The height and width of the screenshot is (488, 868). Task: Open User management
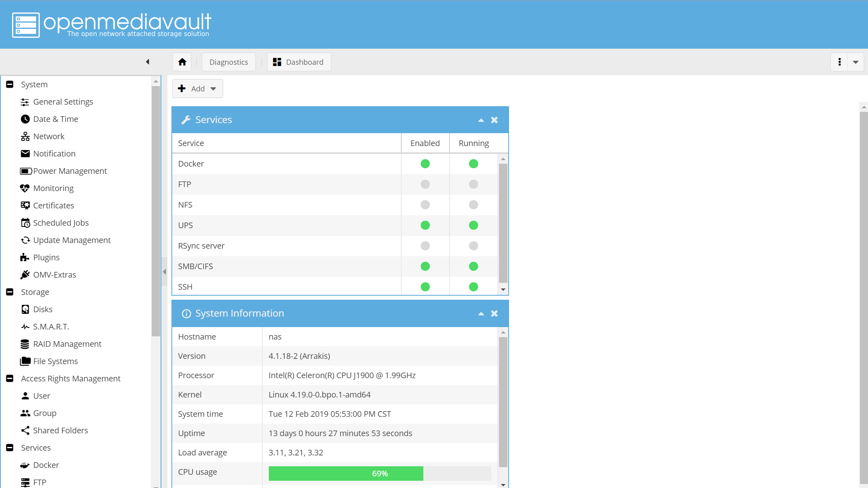(41, 396)
